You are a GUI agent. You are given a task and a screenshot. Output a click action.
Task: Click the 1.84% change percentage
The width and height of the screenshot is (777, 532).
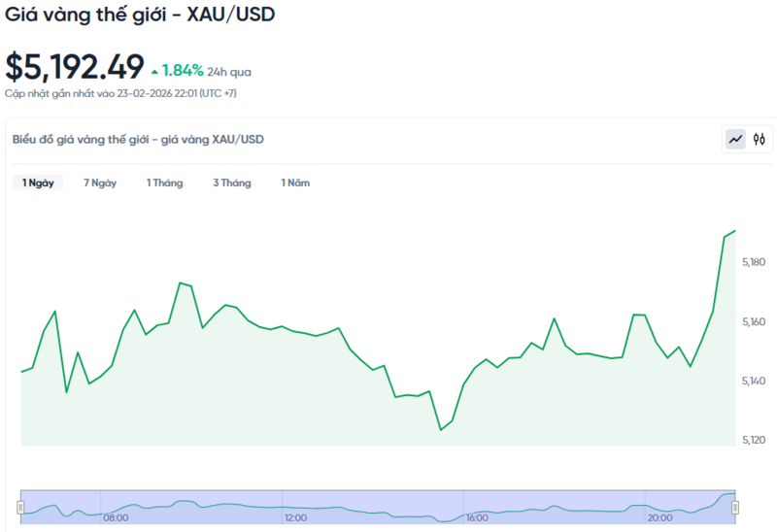(x=183, y=70)
